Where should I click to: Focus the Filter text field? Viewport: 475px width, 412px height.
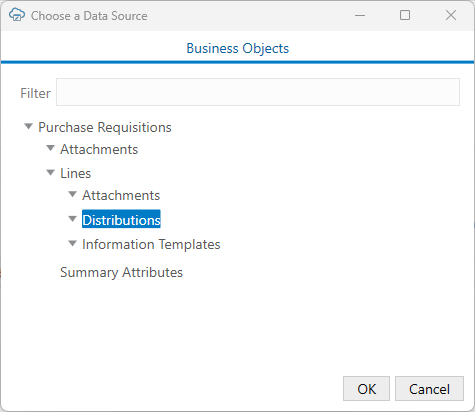point(258,92)
